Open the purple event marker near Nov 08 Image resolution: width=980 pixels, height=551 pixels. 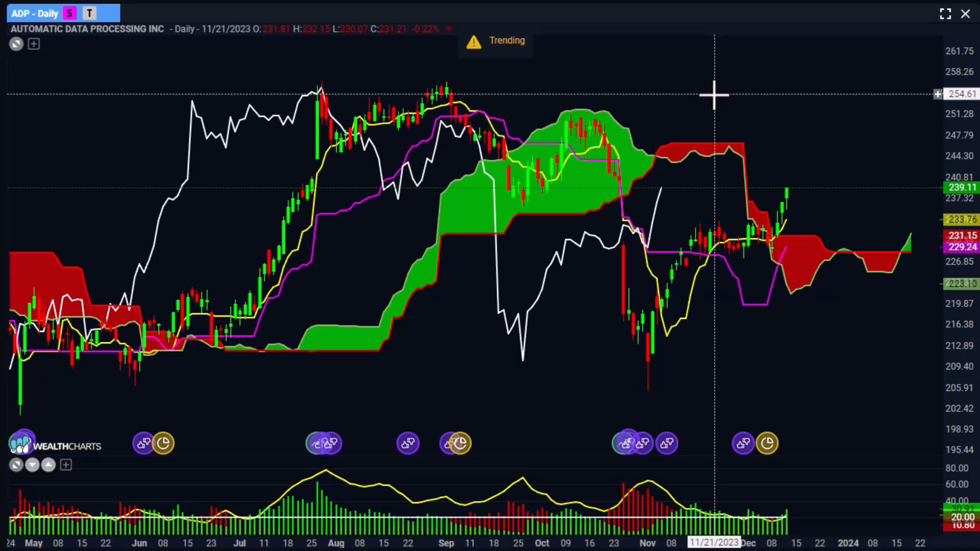pyautogui.click(x=667, y=443)
